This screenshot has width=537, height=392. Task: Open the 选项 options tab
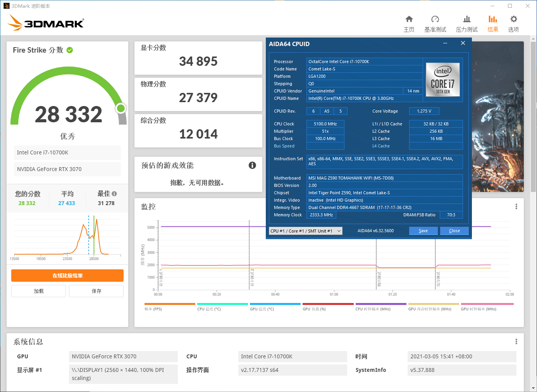tap(513, 24)
